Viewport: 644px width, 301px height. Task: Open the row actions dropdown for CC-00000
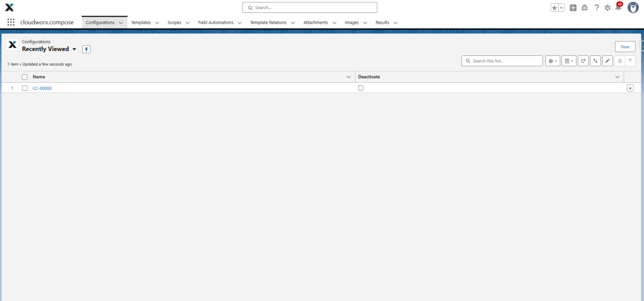pos(630,88)
